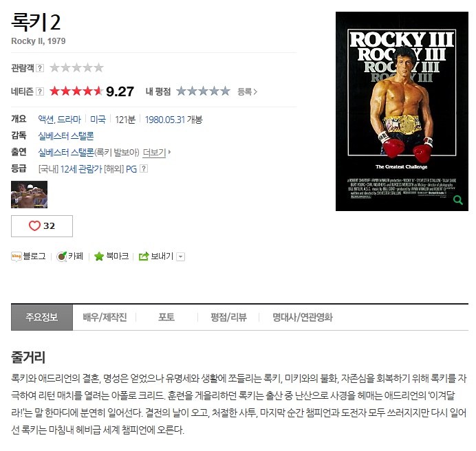Screen dimensions: 476x451
Task: Open 등록 to register my rating
Action: pos(247,91)
